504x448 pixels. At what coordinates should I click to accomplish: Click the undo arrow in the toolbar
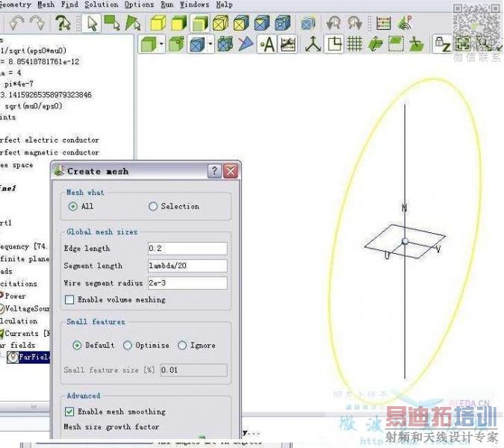coord(16,23)
